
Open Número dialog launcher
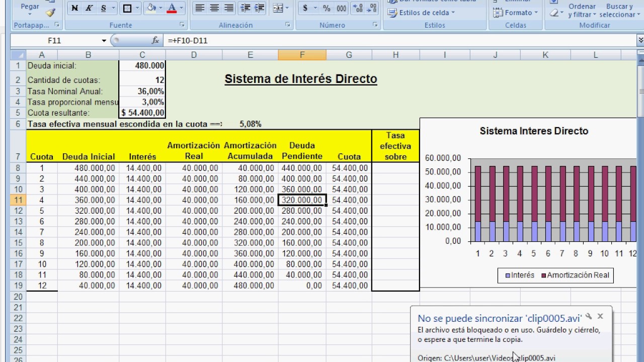(x=375, y=25)
